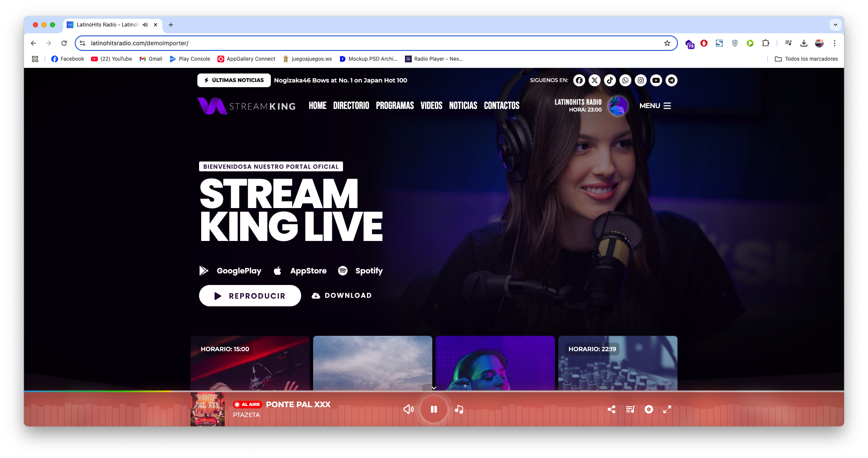868x458 pixels.
Task: Click the Telegram social icon
Action: click(x=671, y=80)
